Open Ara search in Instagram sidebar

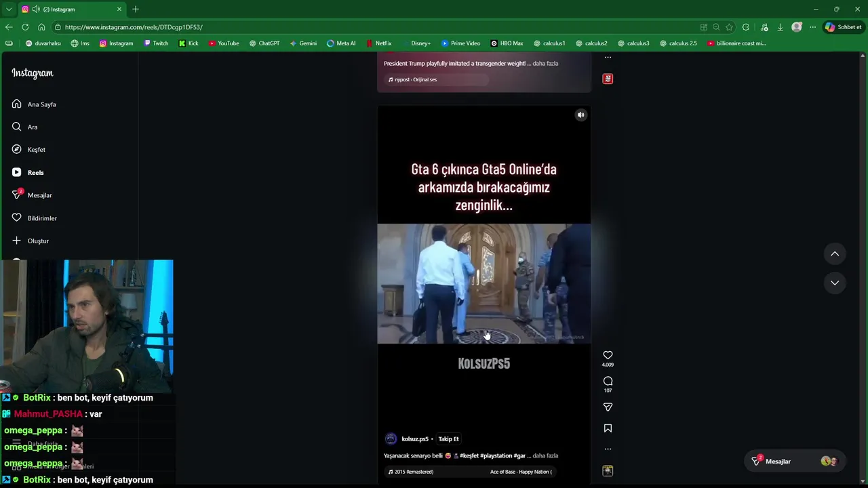pos(24,127)
